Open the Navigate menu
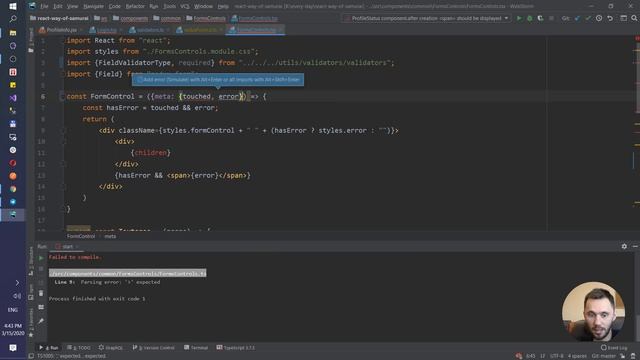 click(x=93, y=7)
